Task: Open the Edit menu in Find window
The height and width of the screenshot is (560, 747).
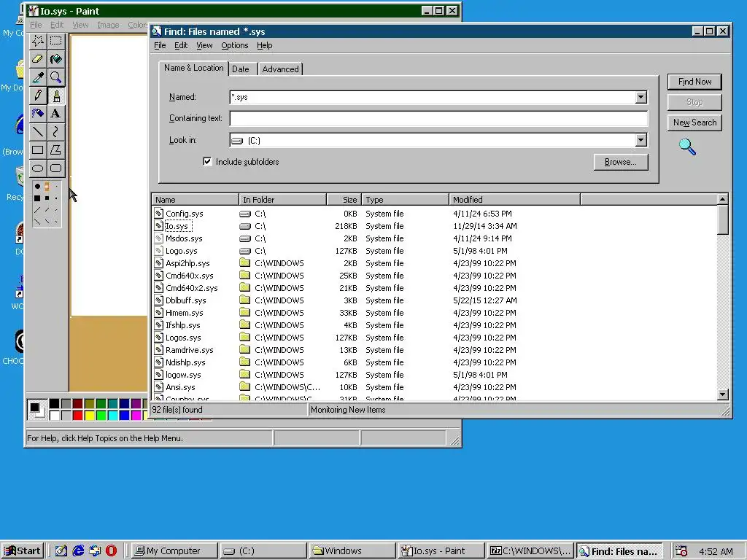Action: pyautogui.click(x=181, y=45)
